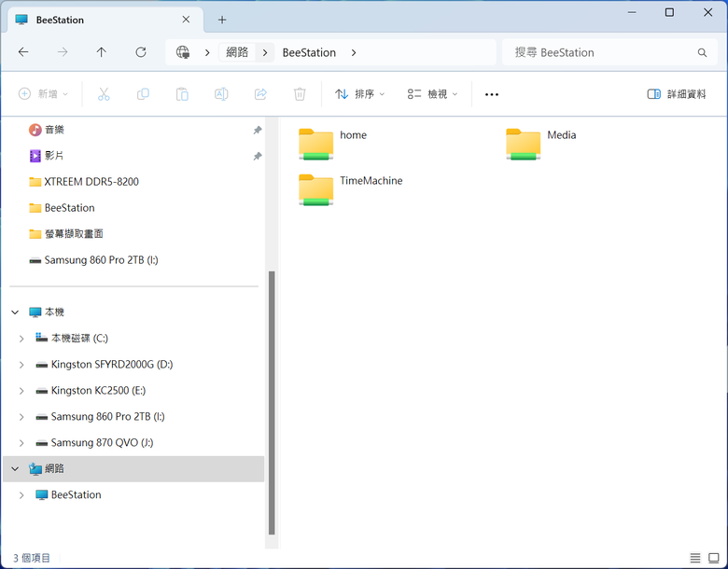Click the navigation pane vertical scrollbar
Viewport: 728px width, 569px height.
(272, 403)
